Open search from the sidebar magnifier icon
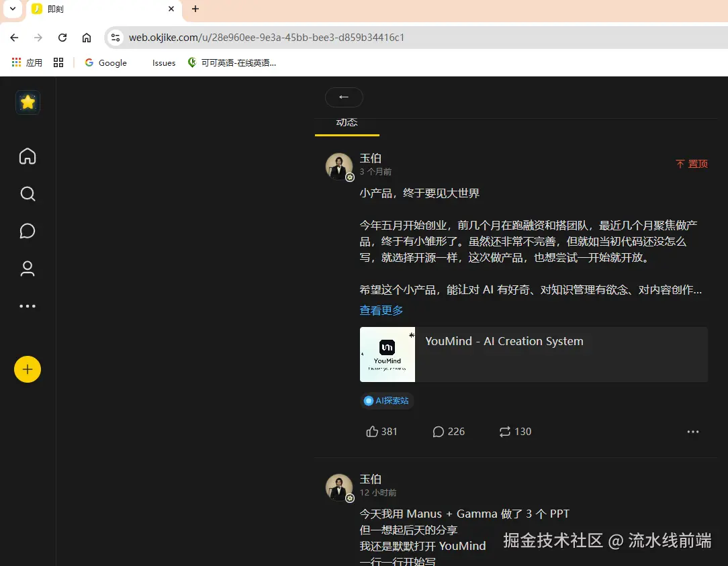 (x=27, y=193)
